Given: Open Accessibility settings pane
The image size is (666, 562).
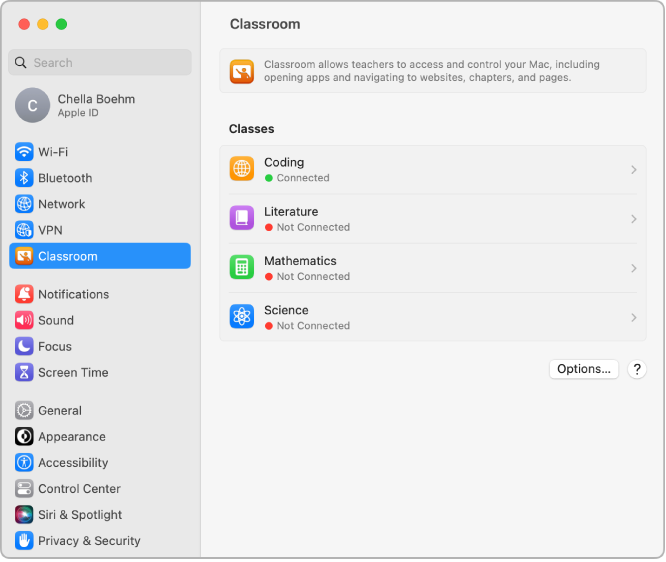Looking at the screenshot, I should pyautogui.click(x=73, y=463).
